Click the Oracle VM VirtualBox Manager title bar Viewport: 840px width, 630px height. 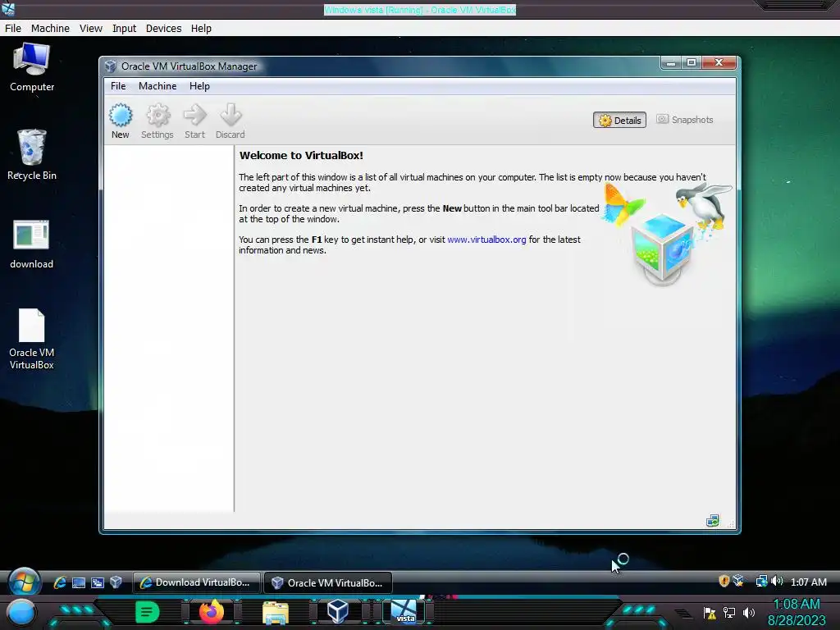pos(381,66)
